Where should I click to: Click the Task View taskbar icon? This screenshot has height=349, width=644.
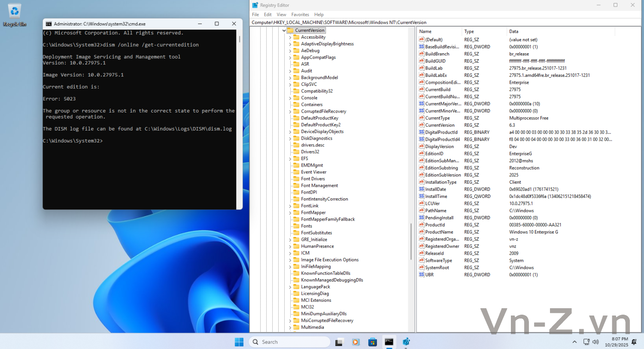(x=339, y=342)
